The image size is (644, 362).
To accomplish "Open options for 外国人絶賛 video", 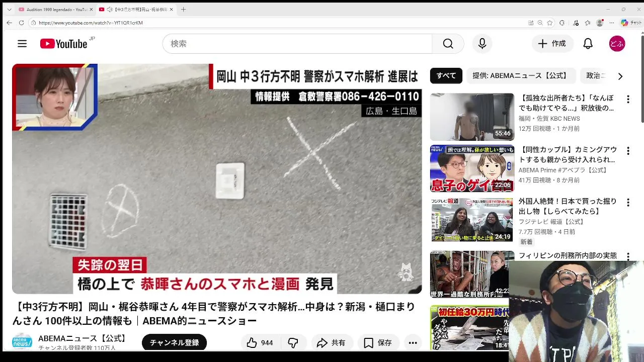I will click(628, 203).
